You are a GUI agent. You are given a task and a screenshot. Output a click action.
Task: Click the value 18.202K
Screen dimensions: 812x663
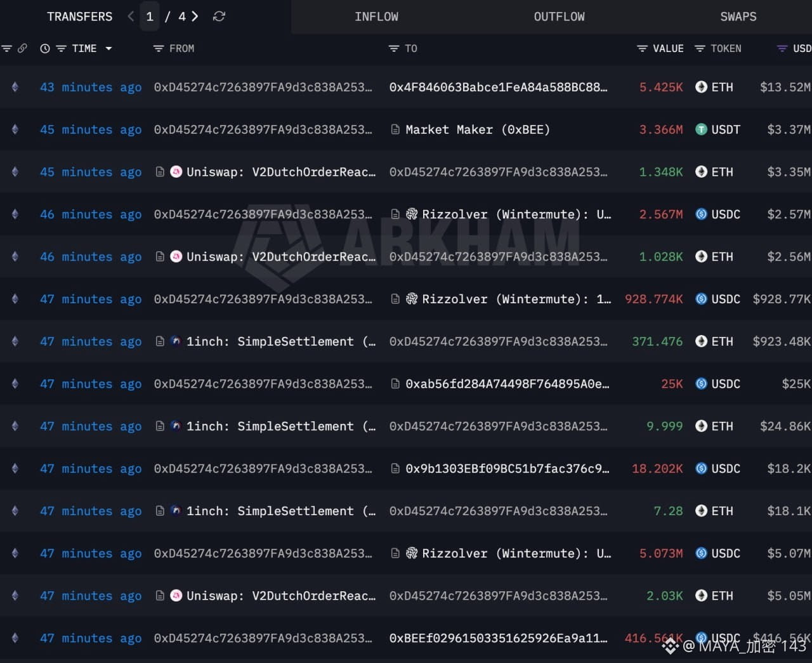pos(657,469)
